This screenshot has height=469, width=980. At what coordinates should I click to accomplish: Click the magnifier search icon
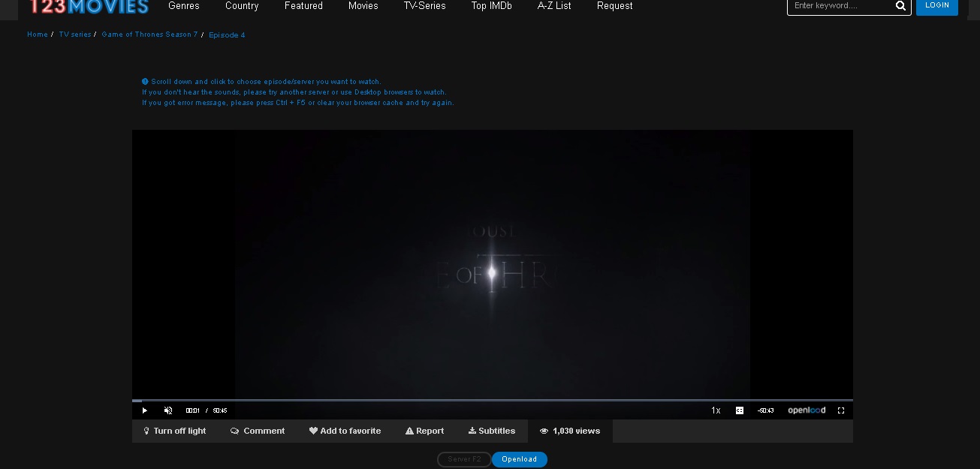pos(900,6)
